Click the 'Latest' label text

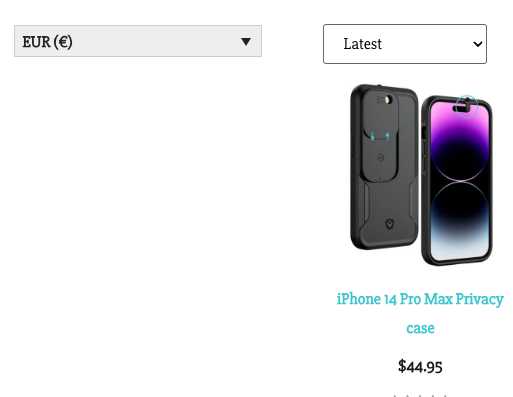coord(363,44)
